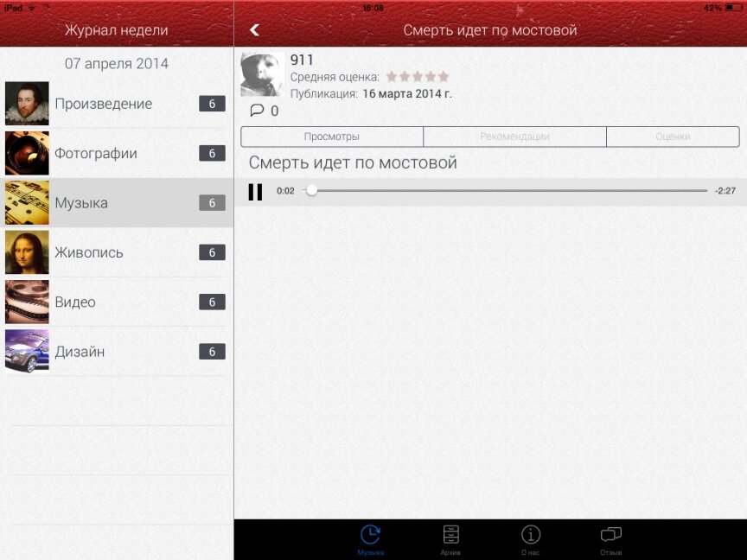Click the Журнал недели header title

117,30
